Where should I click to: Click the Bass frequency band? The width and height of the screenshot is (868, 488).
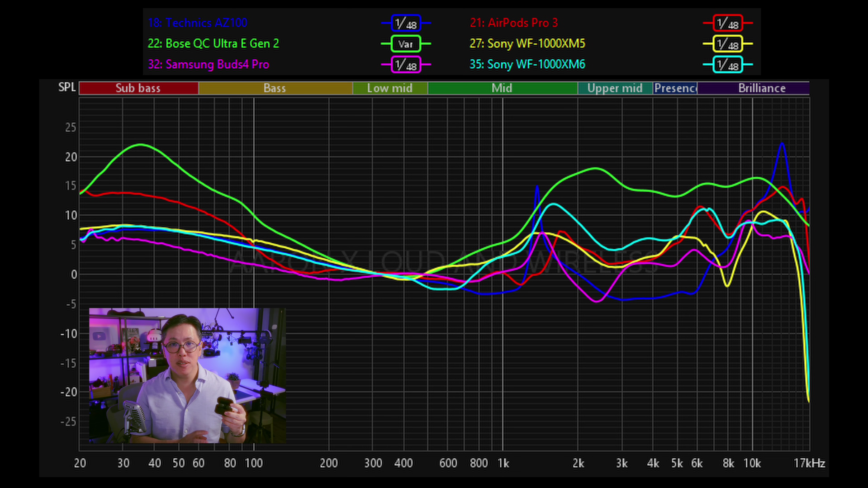pyautogui.click(x=275, y=88)
